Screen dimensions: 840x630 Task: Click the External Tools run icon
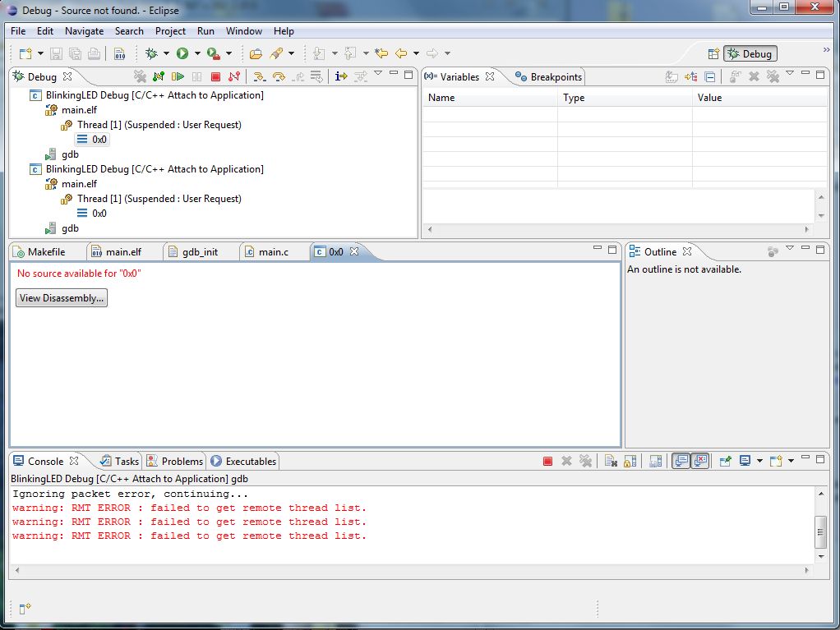213,53
